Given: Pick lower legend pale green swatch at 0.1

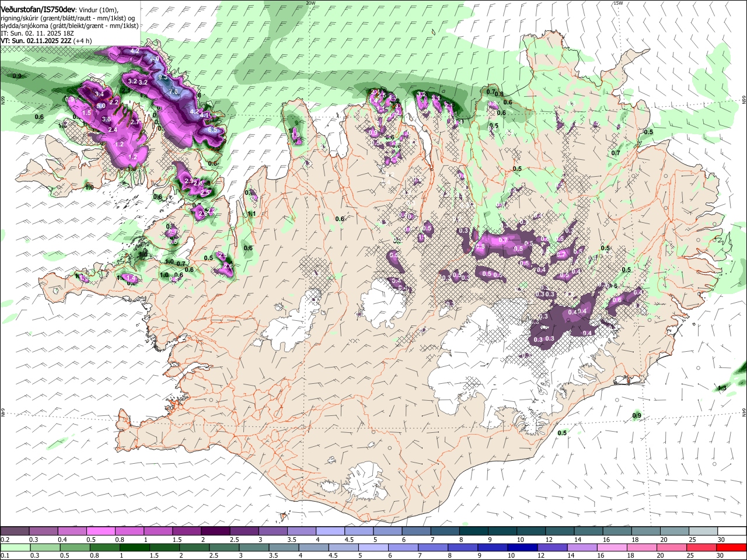Looking at the screenshot, I should tap(15, 548).
